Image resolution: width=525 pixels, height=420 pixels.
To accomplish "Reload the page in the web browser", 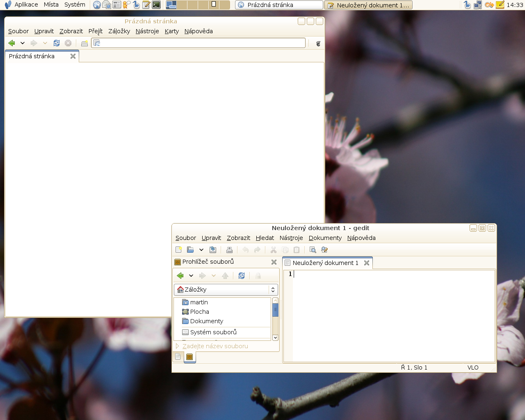I will pyautogui.click(x=57, y=43).
